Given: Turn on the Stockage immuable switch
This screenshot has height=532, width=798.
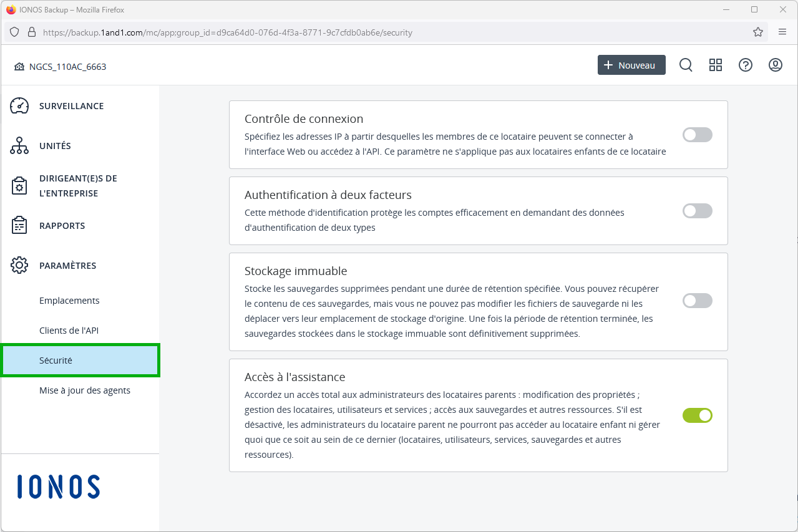Looking at the screenshot, I should point(698,301).
